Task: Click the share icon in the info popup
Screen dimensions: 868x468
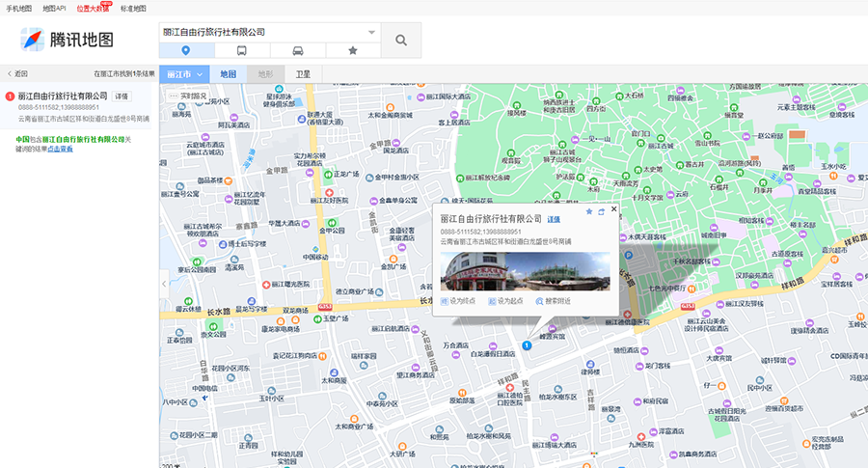Action: (601, 211)
